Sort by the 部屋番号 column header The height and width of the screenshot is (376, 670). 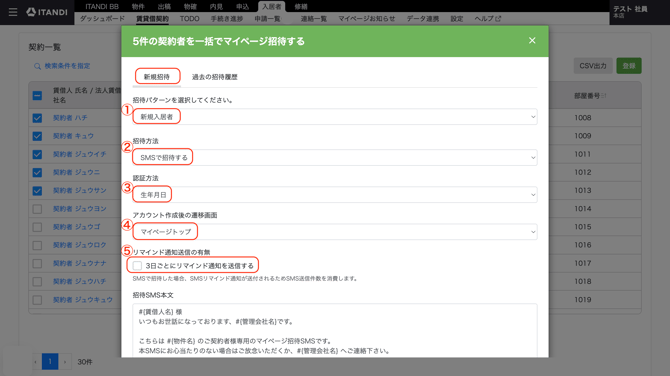(x=590, y=96)
